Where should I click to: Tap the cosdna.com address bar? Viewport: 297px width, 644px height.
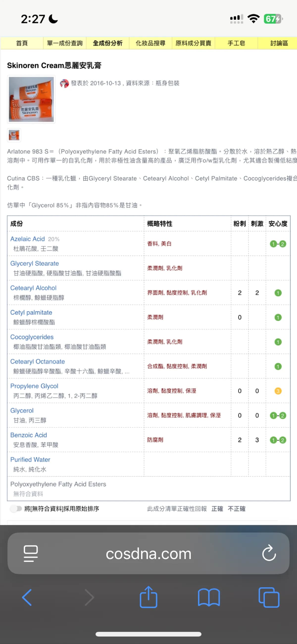click(148, 553)
